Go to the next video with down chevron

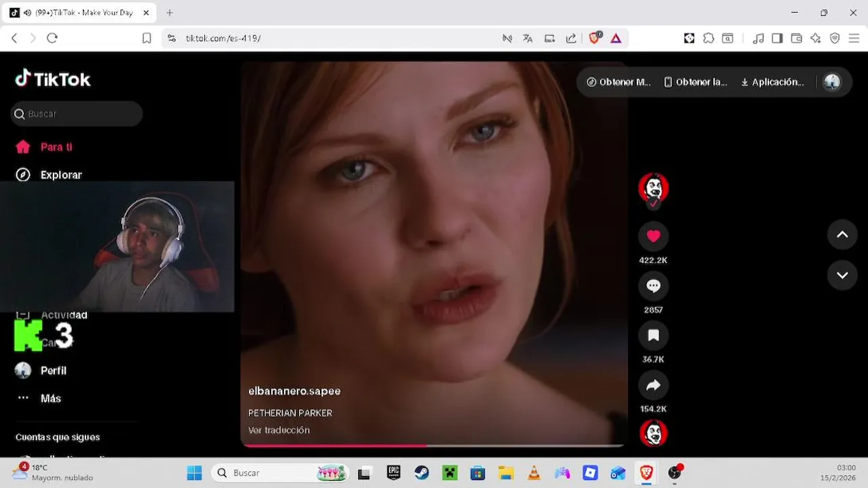[842, 275]
